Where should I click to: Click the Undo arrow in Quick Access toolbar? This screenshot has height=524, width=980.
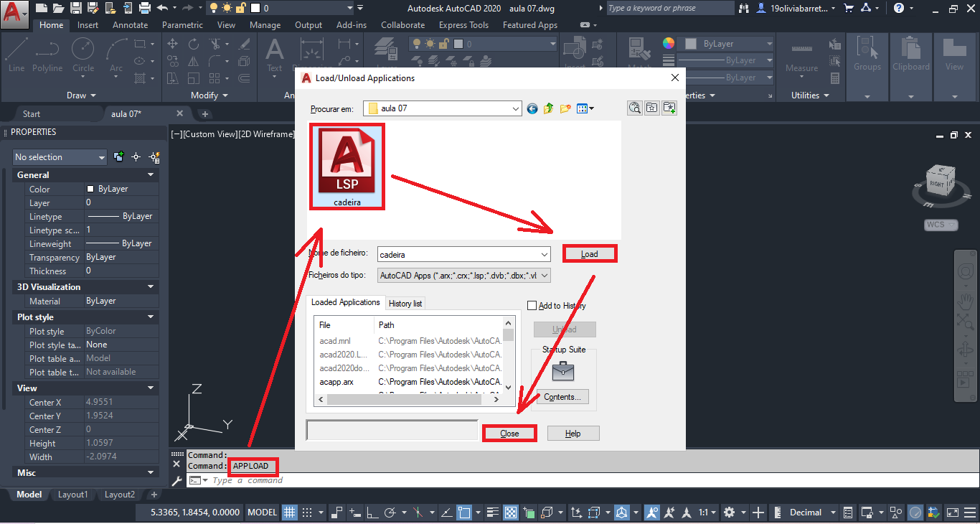coord(162,8)
